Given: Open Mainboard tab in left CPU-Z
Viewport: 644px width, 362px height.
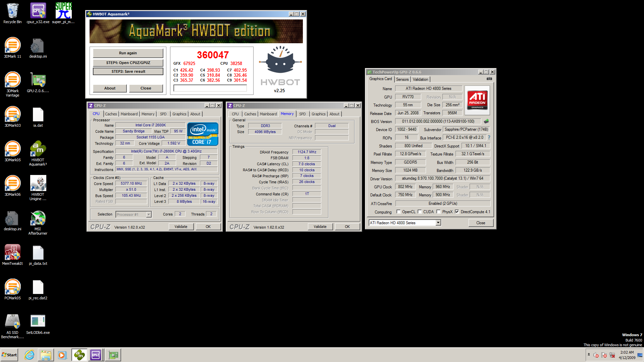Looking at the screenshot, I should [x=129, y=114].
